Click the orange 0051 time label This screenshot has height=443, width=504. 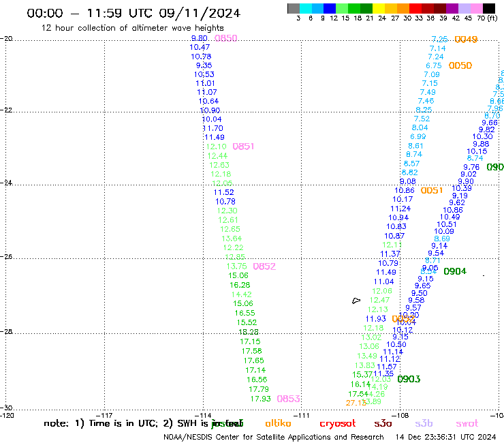coord(432,190)
